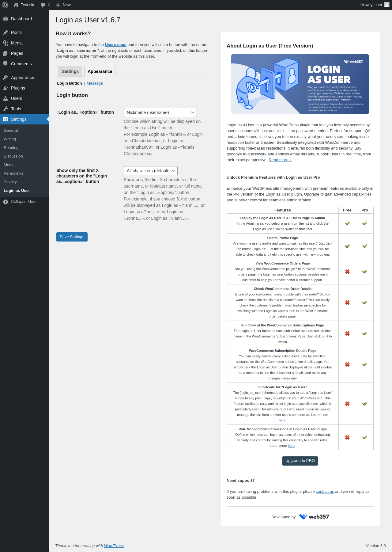
Task: Open the Privacy settings submenu item
Action: pos(10,182)
